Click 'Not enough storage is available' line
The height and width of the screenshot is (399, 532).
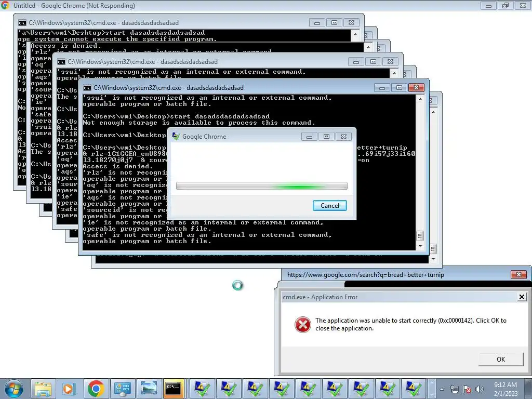(x=199, y=123)
